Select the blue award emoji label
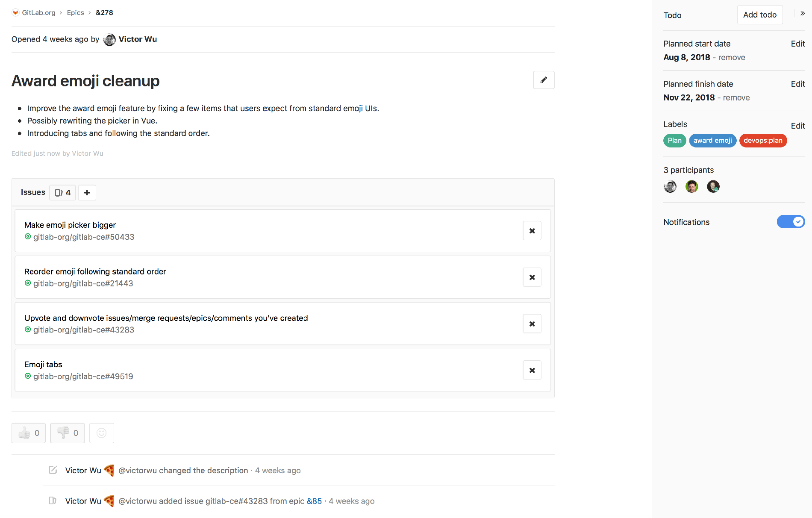812x518 pixels. pos(712,141)
